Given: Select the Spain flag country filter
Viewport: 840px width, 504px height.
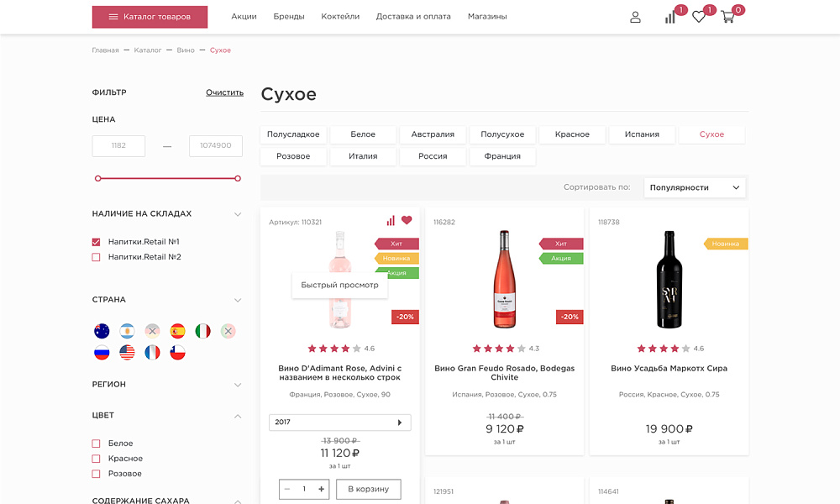Looking at the screenshot, I should (177, 331).
